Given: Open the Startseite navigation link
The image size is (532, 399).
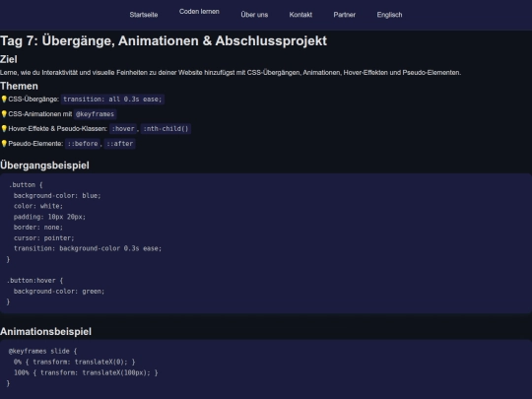Looking at the screenshot, I should coord(144,15).
